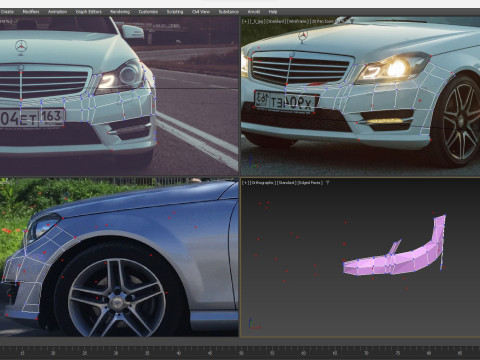Open [+] general menu of Wireframe viewport
This screenshot has width=480, height=360.
pos(245,21)
